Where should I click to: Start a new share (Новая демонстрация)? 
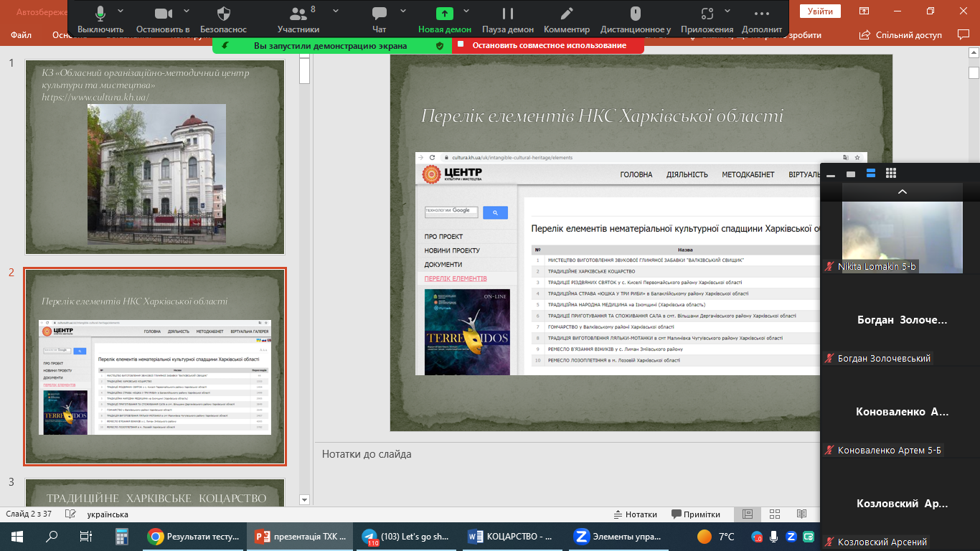[x=445, y=19]
